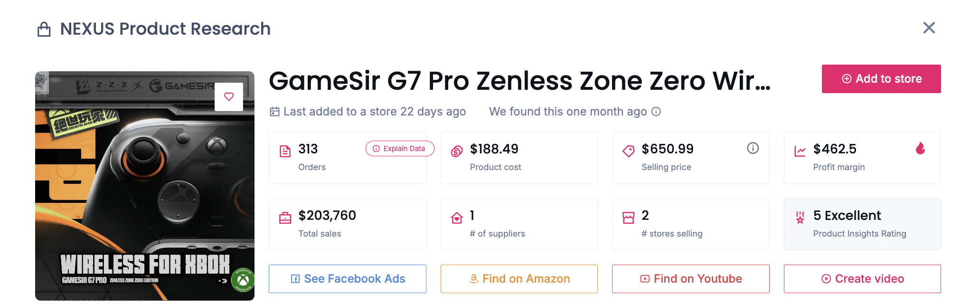Screen dimensions: 980x305
Task: Click the flame icon in Profit margin card
Action: coord(920,149)
